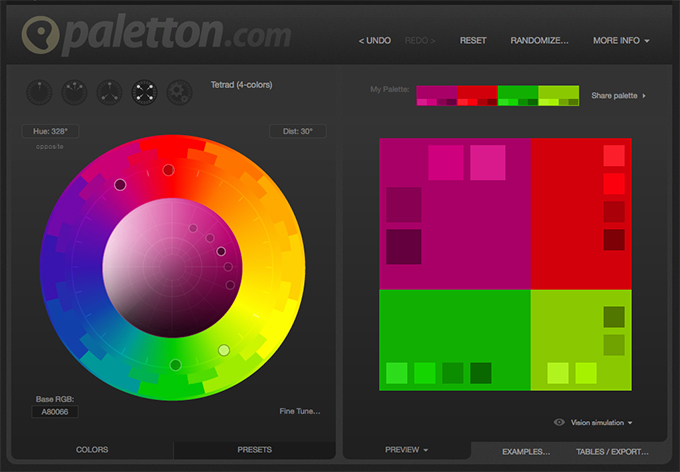Select the Monochromatic color scheme icon
This screenshot has height=472, width=680.
39,92
